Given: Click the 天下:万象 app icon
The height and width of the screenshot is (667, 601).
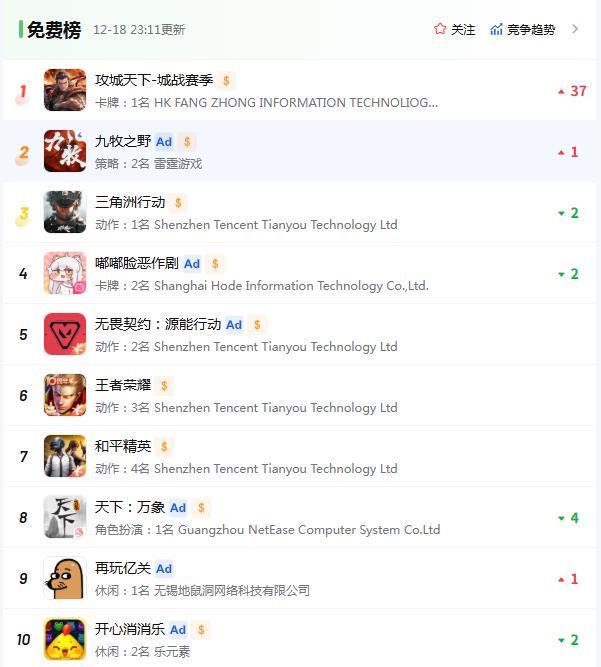Looking at the screenshot, I should pyautogui.click(x=65, y=517).
